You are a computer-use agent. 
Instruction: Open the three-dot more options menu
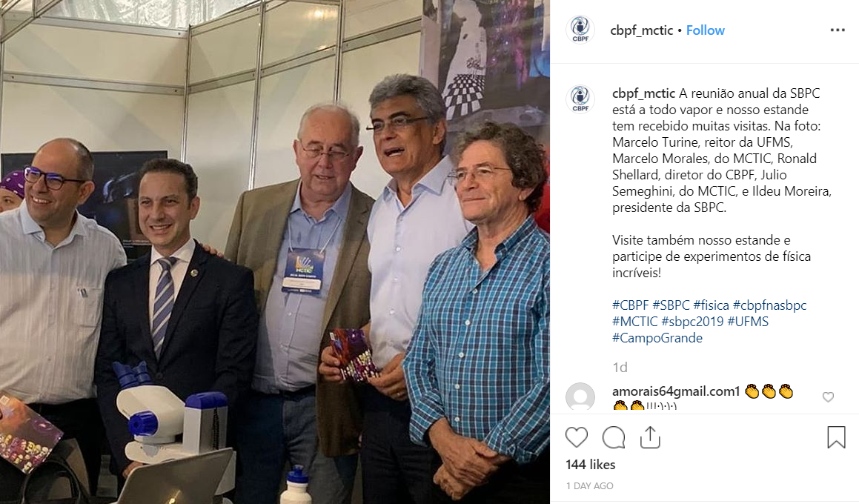coord(838,30)
